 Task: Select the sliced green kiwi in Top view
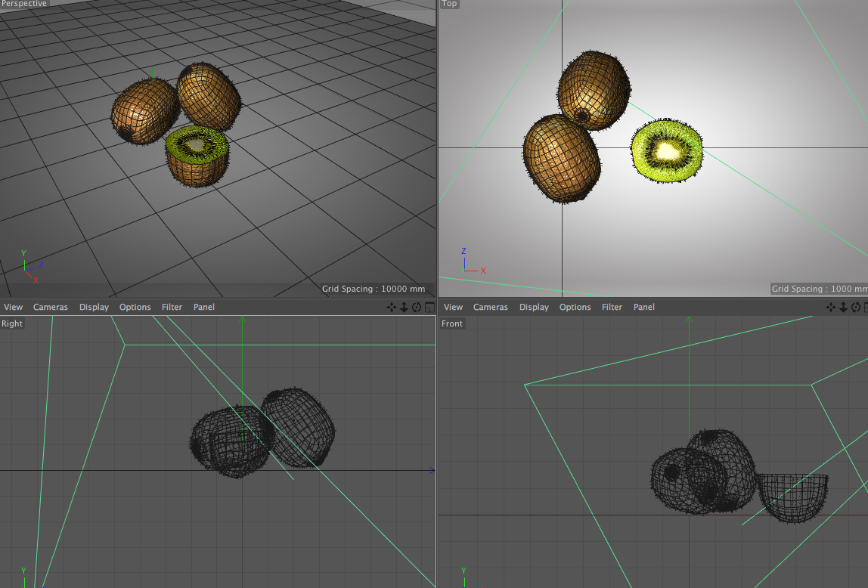[x=667, y=150]
